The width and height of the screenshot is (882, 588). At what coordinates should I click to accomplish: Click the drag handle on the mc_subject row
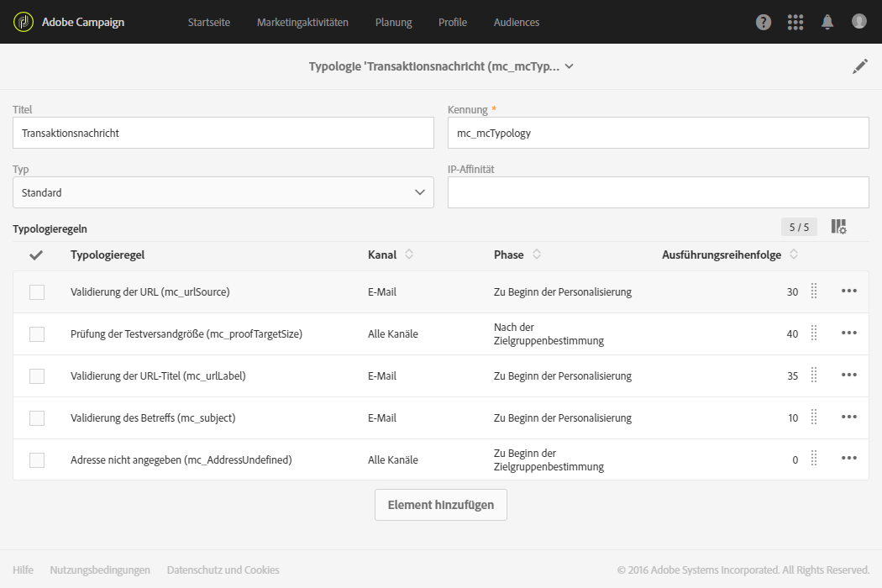[814, 417]
